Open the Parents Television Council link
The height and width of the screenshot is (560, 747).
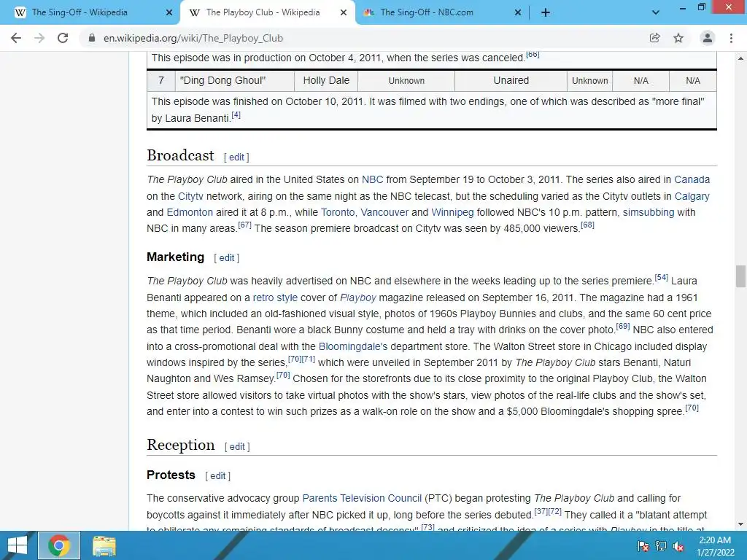362,498
